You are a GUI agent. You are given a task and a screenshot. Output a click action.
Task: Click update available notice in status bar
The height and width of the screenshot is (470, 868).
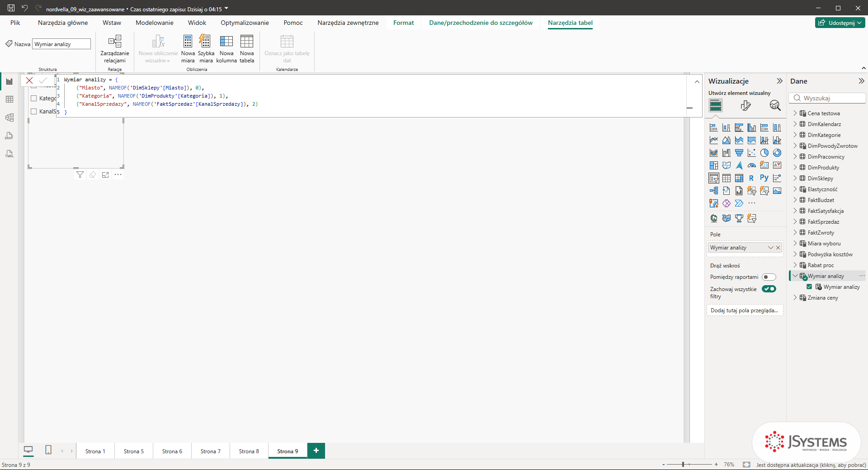click(811, 465)
